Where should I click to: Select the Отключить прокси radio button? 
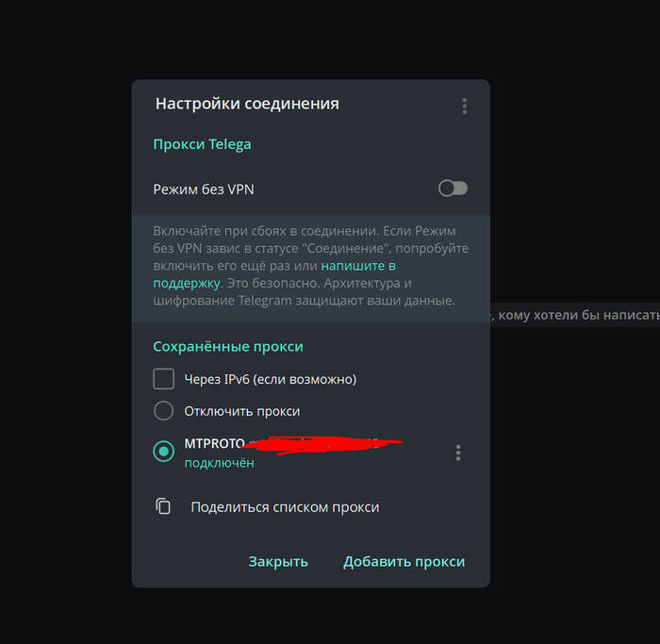pos(164,411)
